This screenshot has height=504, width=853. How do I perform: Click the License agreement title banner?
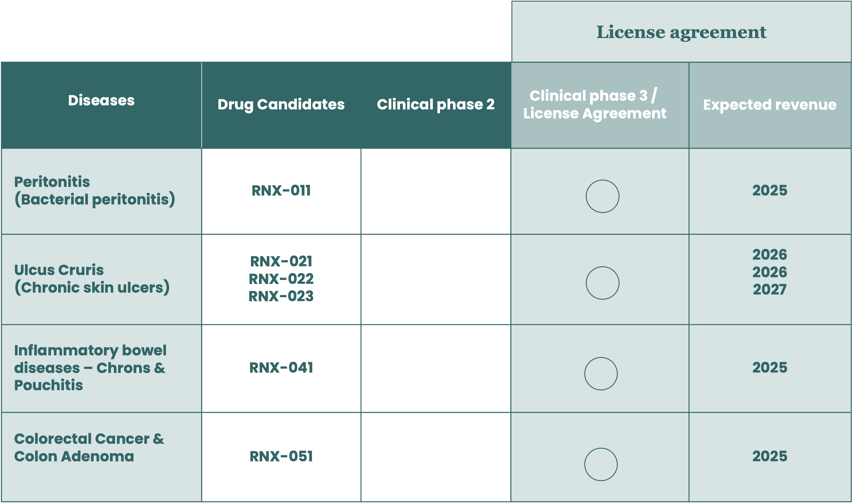pyautogui.click(x=681, y=32)
